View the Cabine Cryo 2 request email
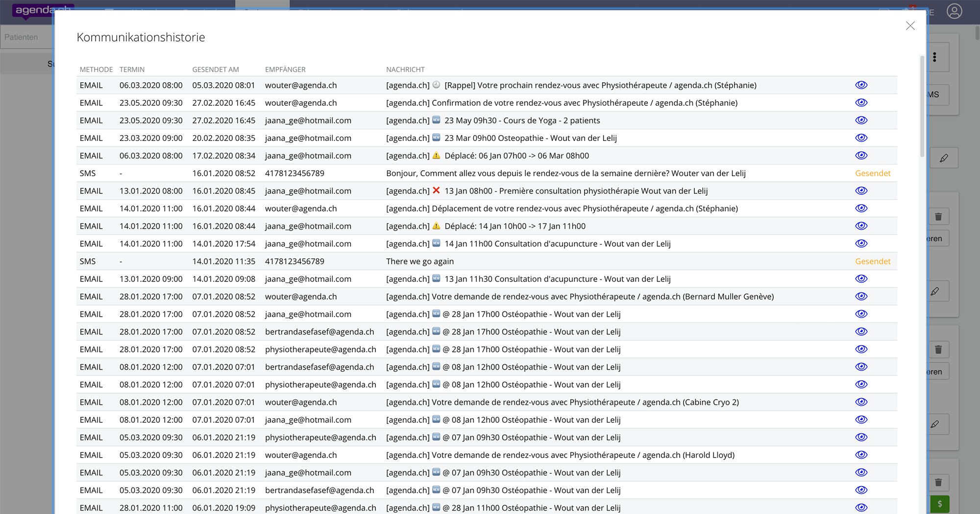The width and height of the screenshot is (980, 514). [861, 402]
